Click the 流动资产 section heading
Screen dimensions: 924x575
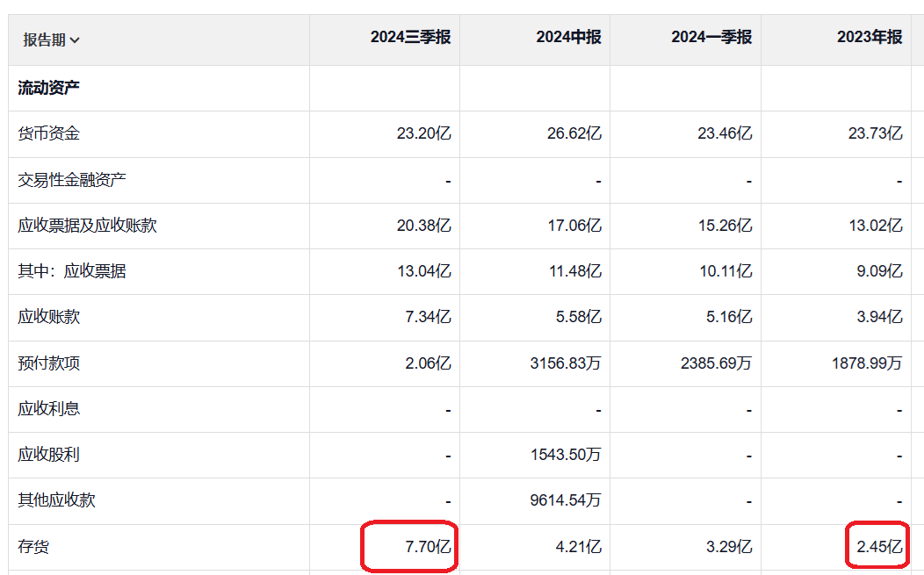pyautogui.click(x=49, y=89)
